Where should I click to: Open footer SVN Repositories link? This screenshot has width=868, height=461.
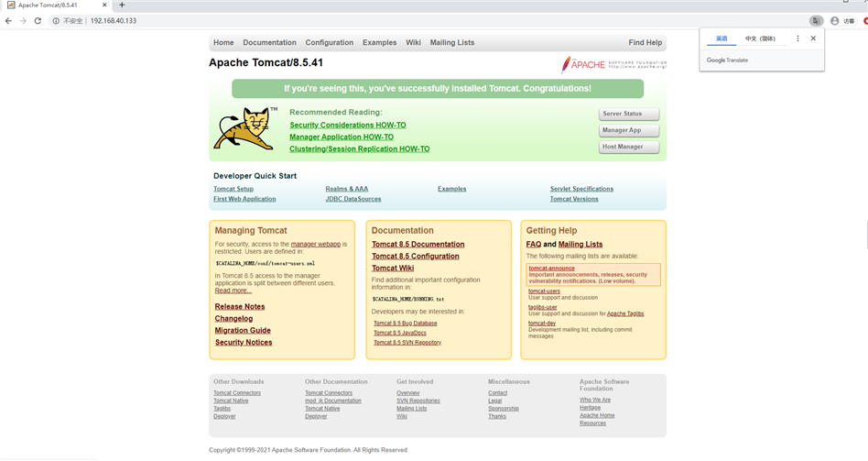tap(418, 401)
